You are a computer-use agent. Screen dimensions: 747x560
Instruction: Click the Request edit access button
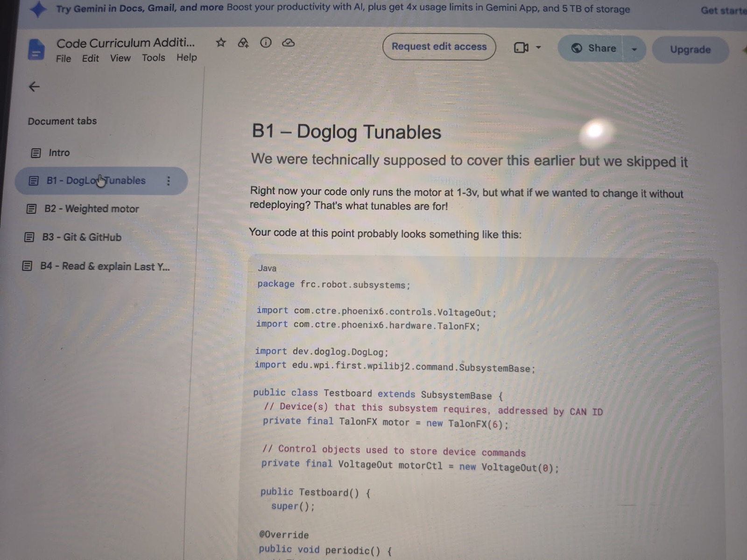[439, 47]
